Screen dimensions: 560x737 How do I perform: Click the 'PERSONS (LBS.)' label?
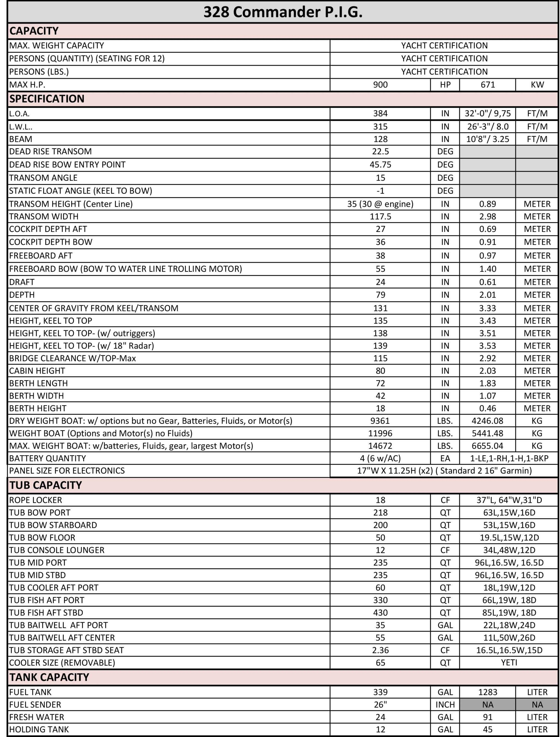point(39,72)
